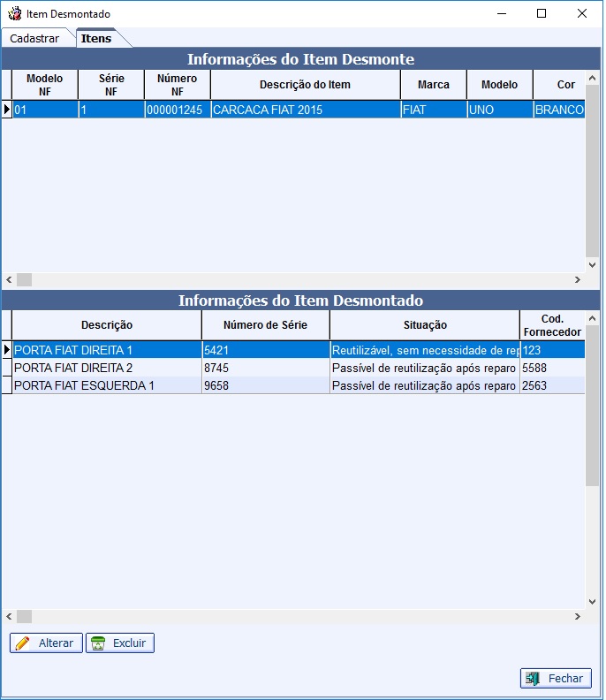
Task: Click the UNO model cell
Action: point(500,110)
